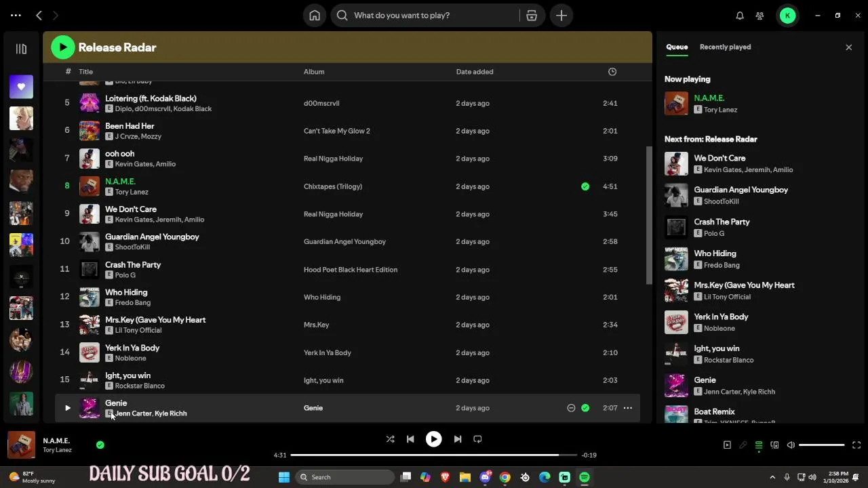Switch to the Queue tab
868x488 pixels.
[677, 47]
